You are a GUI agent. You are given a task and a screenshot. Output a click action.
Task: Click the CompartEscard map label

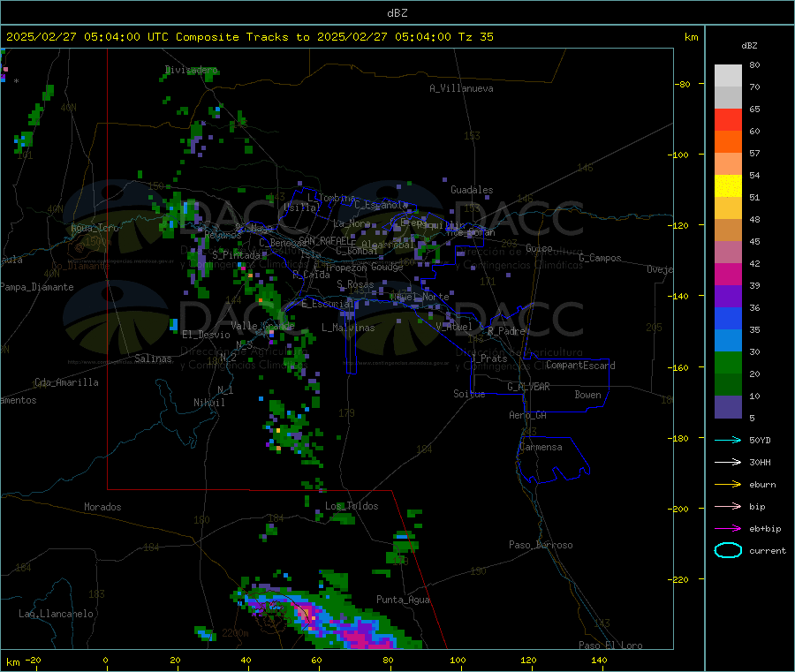580,365
